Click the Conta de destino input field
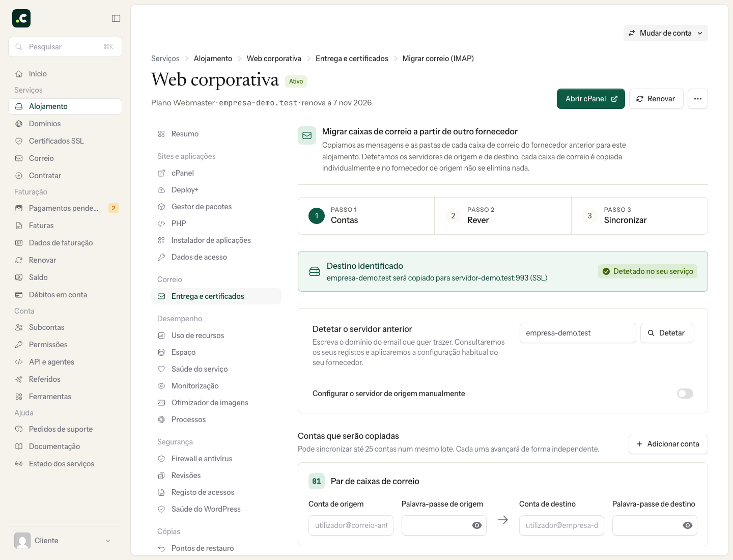Image resolution: width=733 pixels, height=560 pixels. [x=561, y=525]
